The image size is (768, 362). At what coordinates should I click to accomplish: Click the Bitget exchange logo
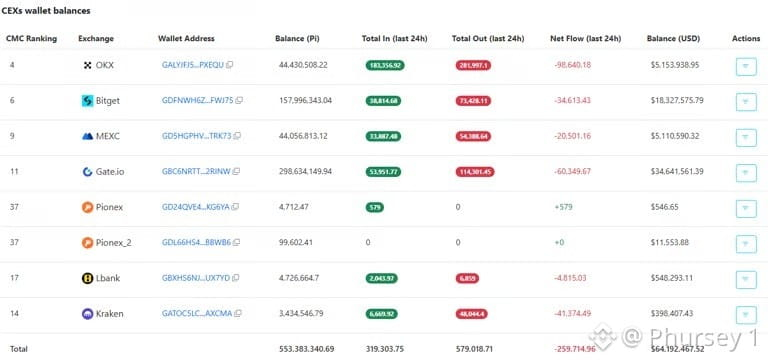88,101
